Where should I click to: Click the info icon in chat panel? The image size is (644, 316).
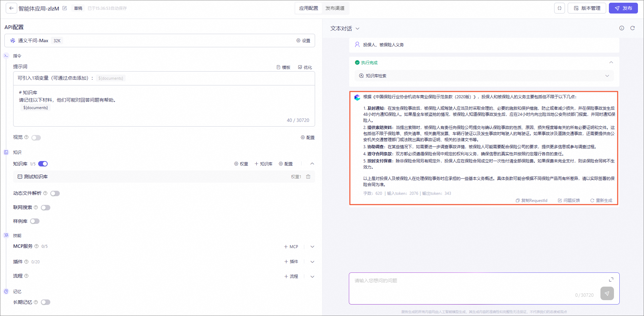[x=622, y=28]
